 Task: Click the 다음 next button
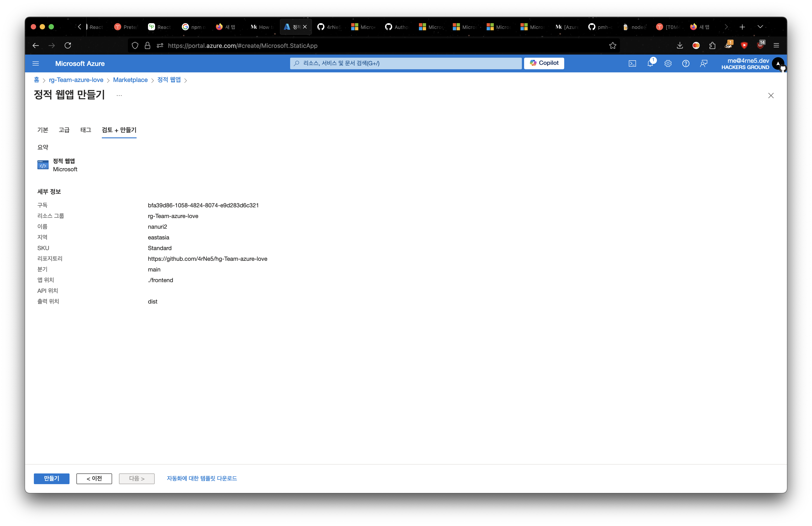pos(137,478)
